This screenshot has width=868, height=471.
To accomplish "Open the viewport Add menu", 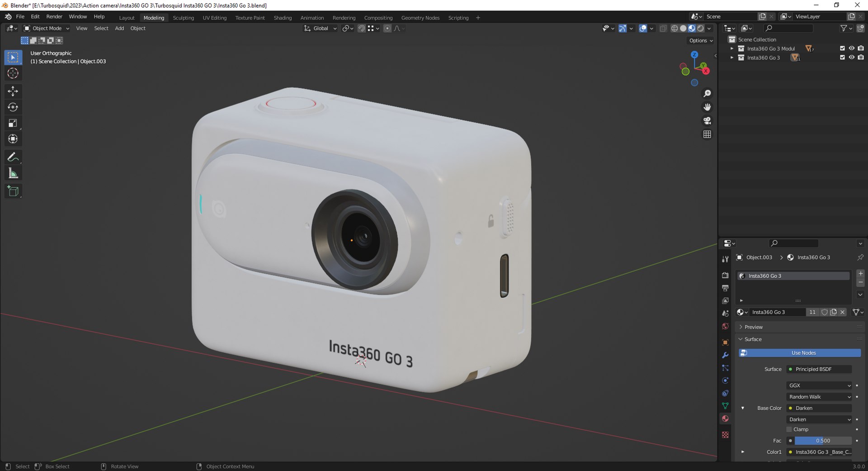I will pos(119,29).
